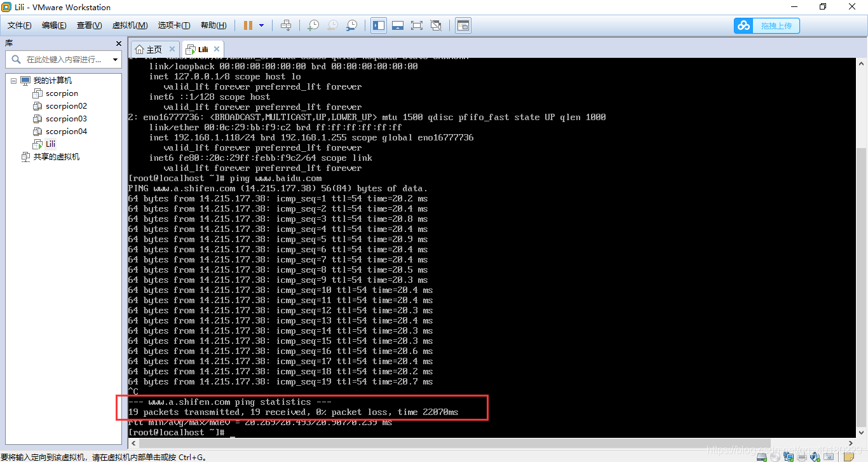Open the snapshot manager
Viewport: 868px width, 462px height.
point(351,25)
